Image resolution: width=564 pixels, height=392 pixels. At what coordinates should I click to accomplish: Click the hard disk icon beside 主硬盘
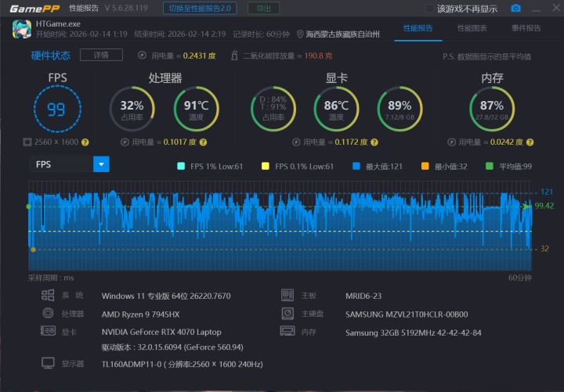click(x=287, y=313)
